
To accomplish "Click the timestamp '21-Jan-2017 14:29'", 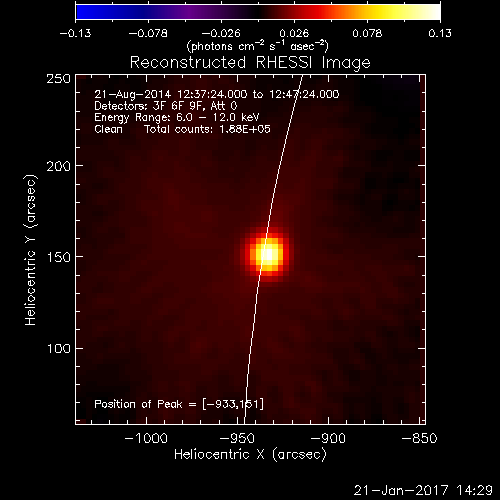I will point(423,490).
